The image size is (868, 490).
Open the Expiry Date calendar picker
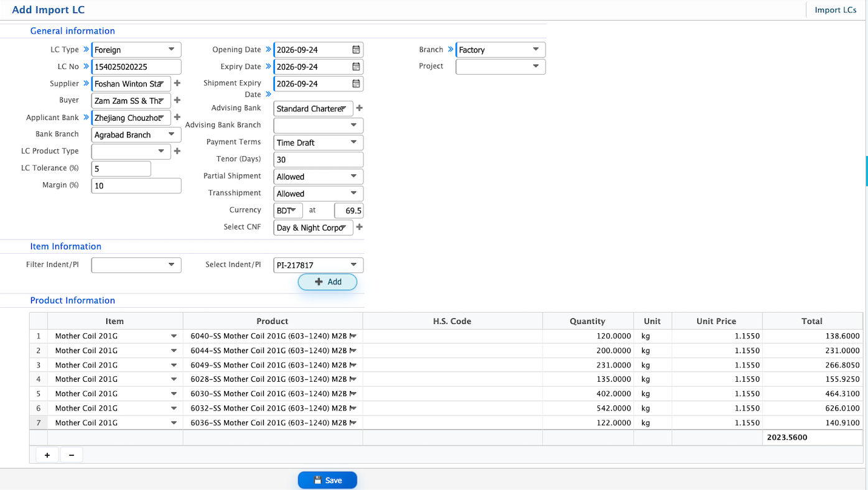pyautogui.click(x=356, y=67)
